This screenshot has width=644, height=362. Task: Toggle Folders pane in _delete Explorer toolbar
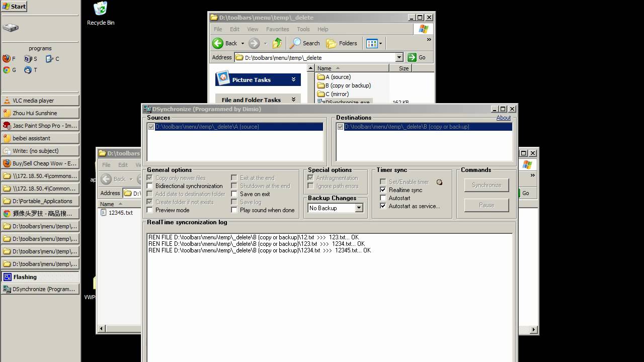click(342, 43)
